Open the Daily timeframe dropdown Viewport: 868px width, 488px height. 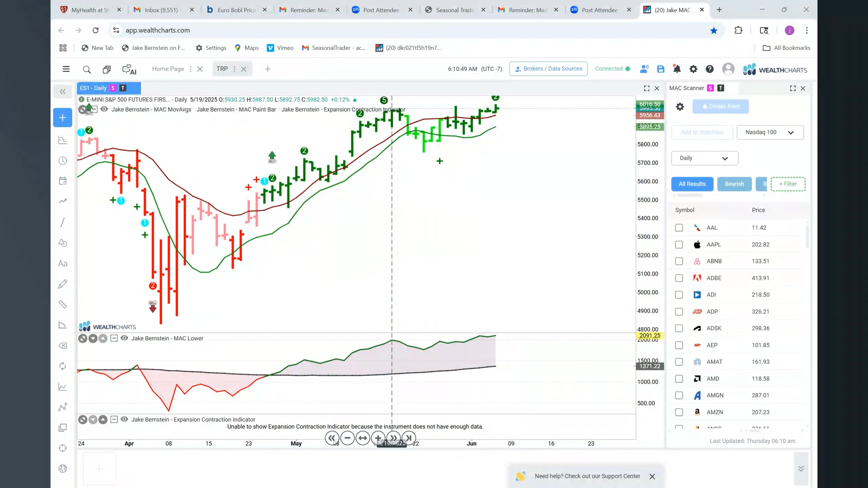(704, 158)
